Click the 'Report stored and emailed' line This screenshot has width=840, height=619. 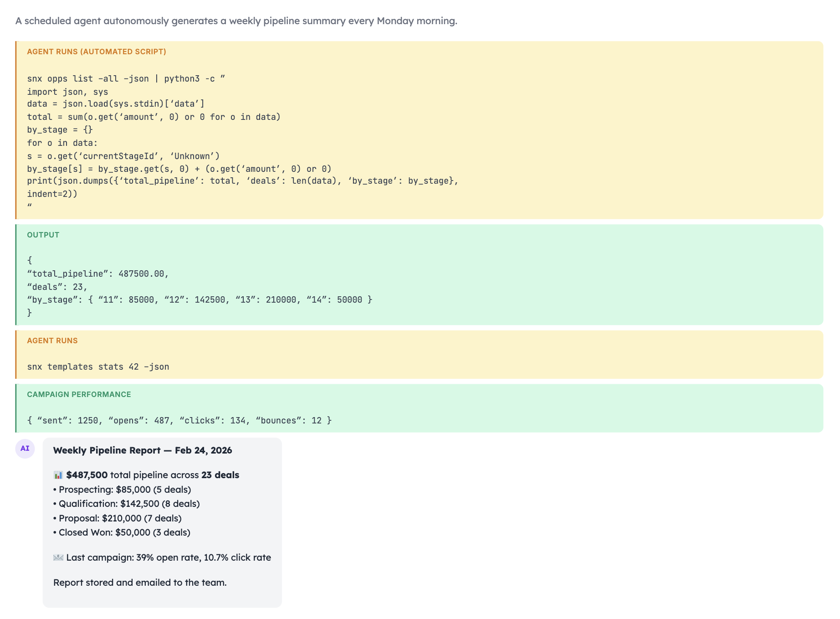click(140, 583)
